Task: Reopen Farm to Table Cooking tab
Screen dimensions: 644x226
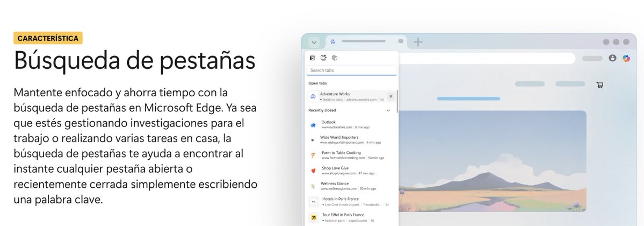Action: coord(352,155)
